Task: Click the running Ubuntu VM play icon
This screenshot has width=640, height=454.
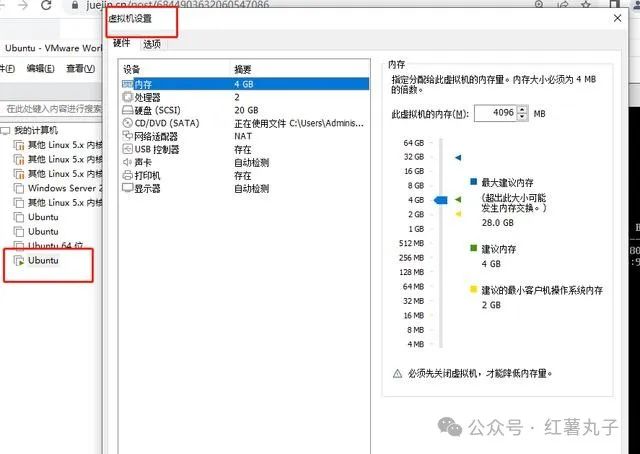Action: [19, 260]
